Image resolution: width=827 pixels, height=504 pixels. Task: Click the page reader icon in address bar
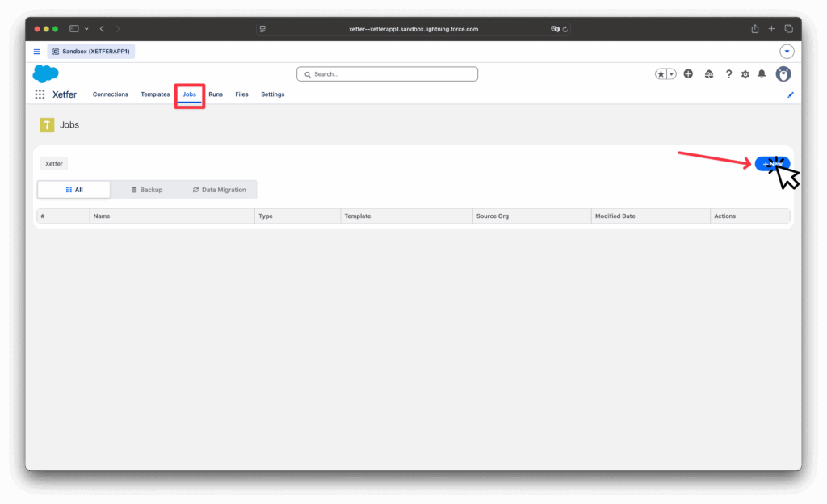tap(262, 29)
